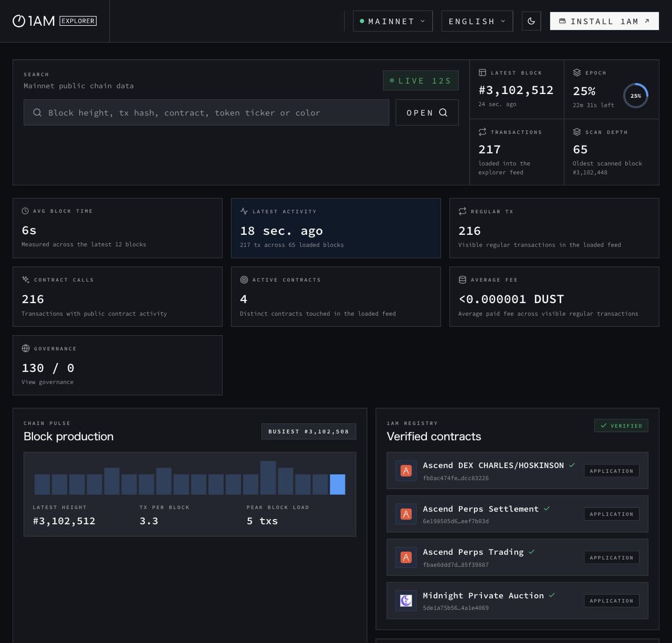672x643 pixels.
Task: Click the Contract Calls sparkle icon
Action: (25, 279)
